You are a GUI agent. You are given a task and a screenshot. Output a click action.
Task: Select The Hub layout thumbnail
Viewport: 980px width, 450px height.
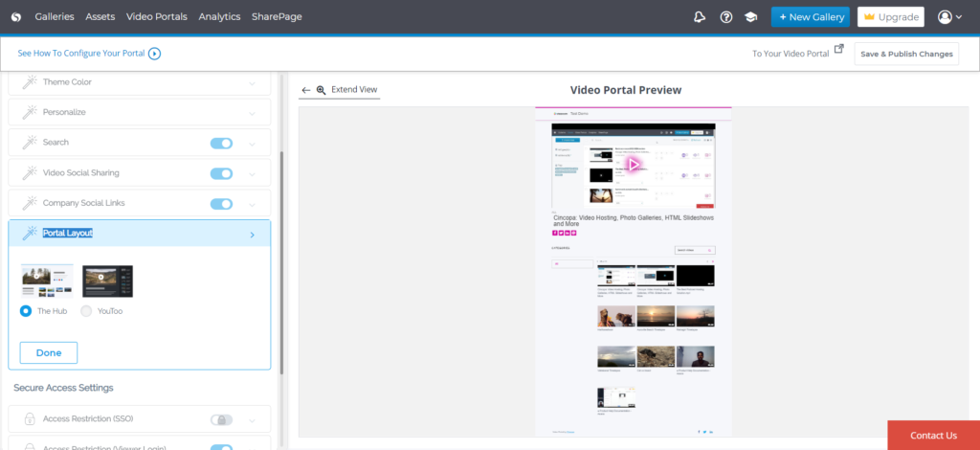(47, 281)
